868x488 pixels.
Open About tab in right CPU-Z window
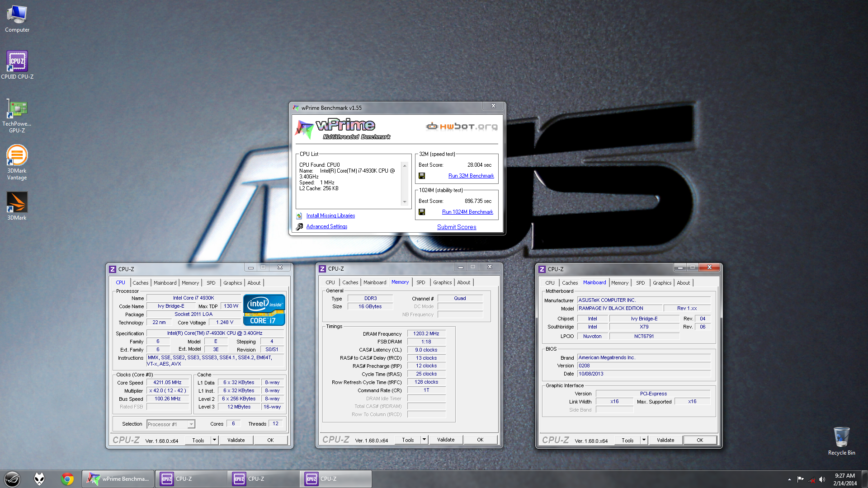pyautogui.click(x=684, y=283)
